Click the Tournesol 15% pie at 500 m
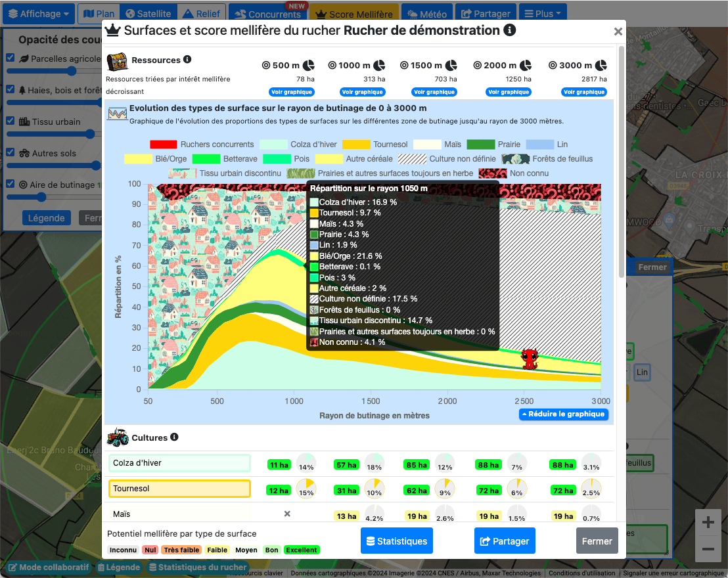Image resolution: width=728 pixels, height=578 pixels. (x=306, y=488)
